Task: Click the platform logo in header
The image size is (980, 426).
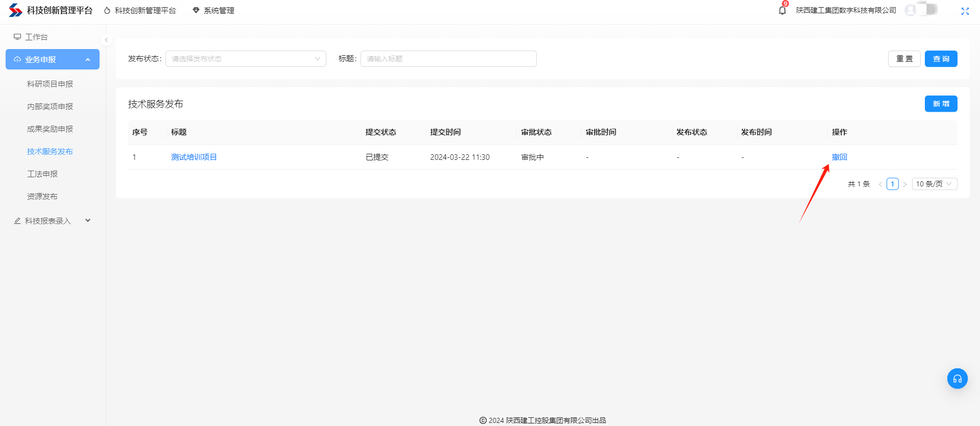Action: tap(15, 10)
